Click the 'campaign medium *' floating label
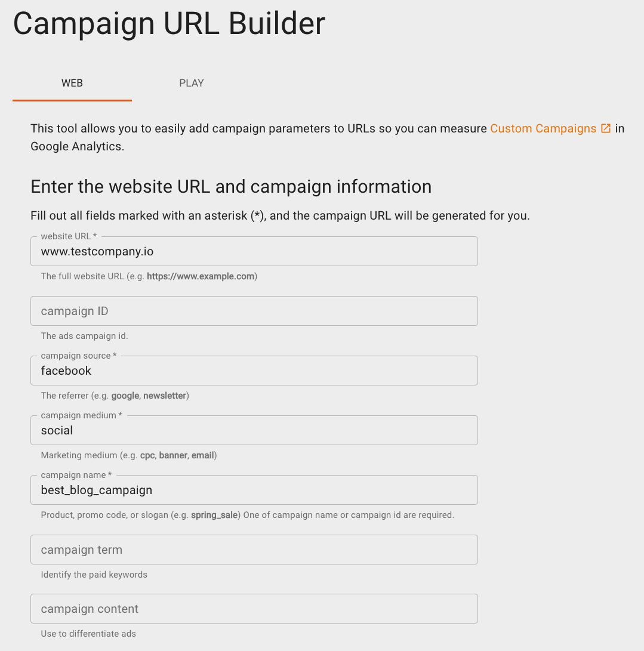Screen dimensions: 644x651 [81, 415]
